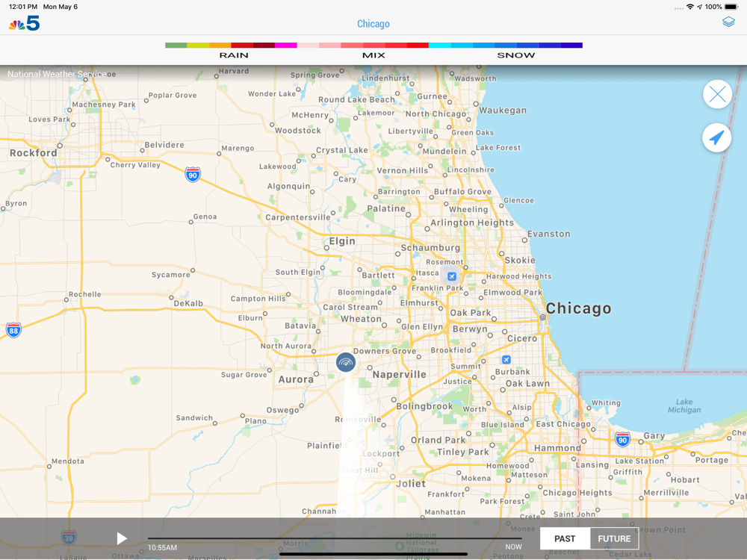Tap the Chicago city label on map
The width and height of the screenshot is (747, 560).
coord(578,308)
